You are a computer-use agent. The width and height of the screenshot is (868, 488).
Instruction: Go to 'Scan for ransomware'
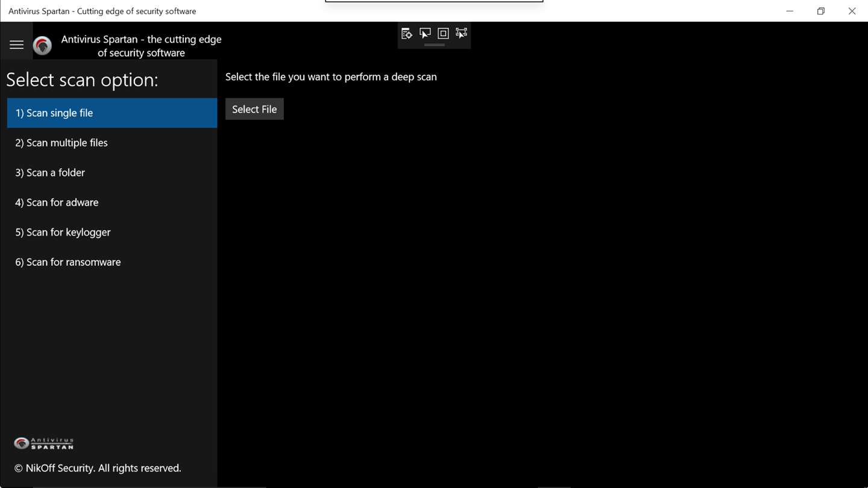(112, 262)
